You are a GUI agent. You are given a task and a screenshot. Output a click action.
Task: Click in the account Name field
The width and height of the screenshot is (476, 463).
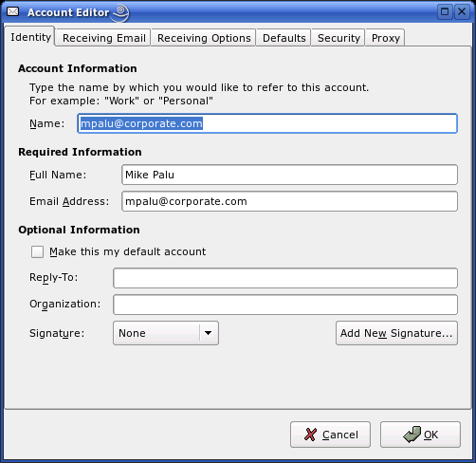click(267, 123)
